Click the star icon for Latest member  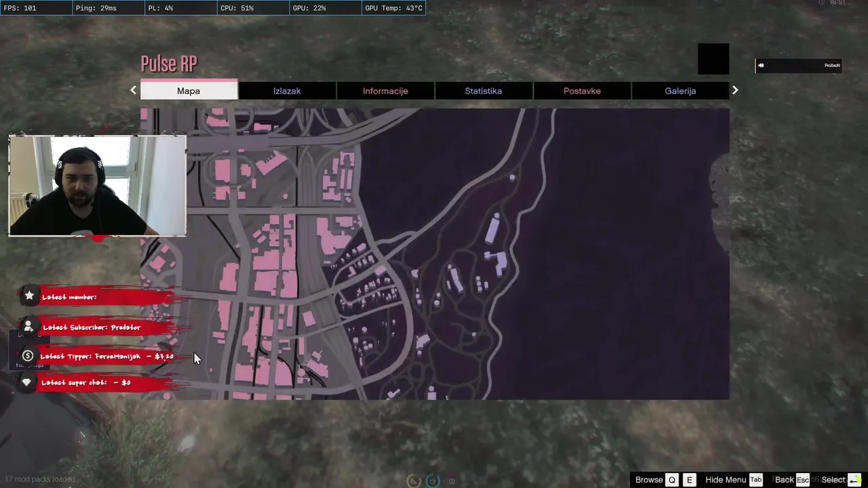[29, 295]
